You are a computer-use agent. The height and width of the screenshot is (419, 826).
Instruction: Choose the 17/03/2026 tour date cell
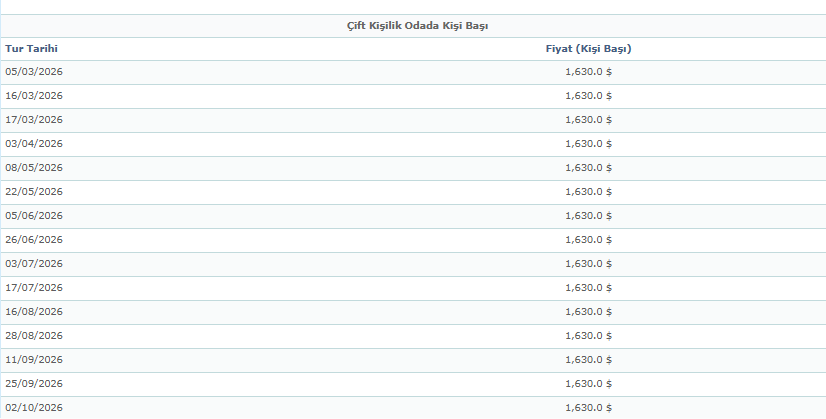point(34,120)
